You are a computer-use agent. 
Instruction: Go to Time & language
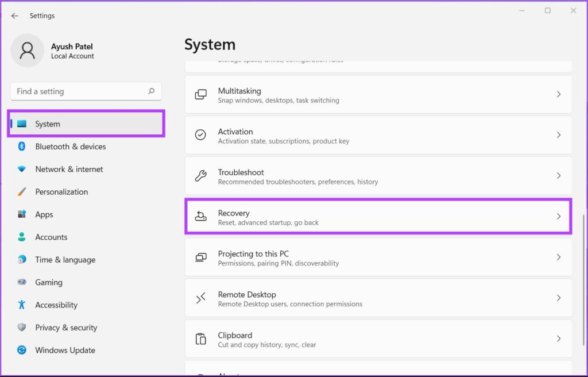[x=86, y=259]
